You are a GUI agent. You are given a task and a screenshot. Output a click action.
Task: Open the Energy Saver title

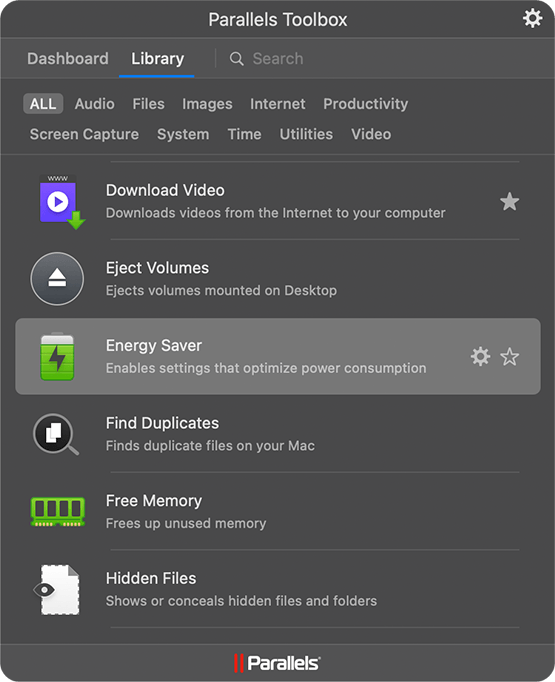click(154, 345)
